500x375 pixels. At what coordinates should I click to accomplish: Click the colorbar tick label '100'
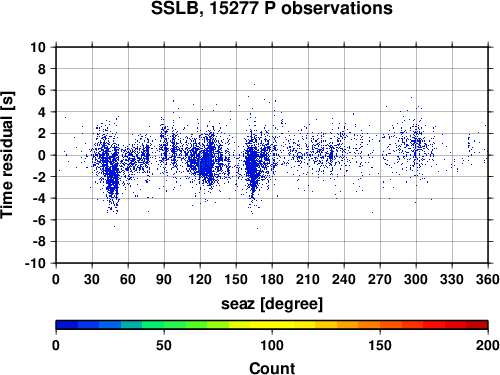tap(272, 346)
